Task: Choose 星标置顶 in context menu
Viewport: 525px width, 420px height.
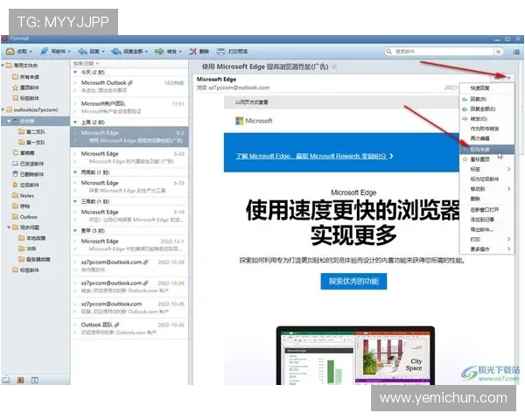Action: [x=486, y=159]
